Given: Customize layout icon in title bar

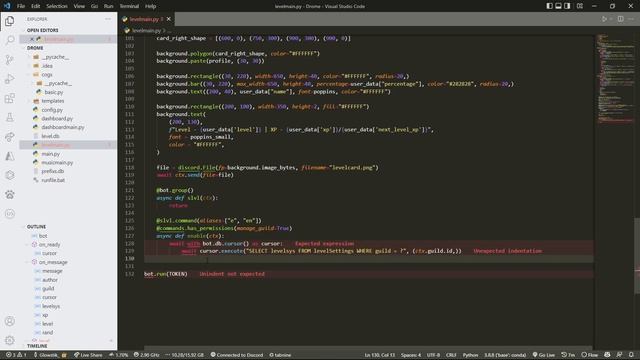Looking at the screenshot, I should tap(580, 6).
